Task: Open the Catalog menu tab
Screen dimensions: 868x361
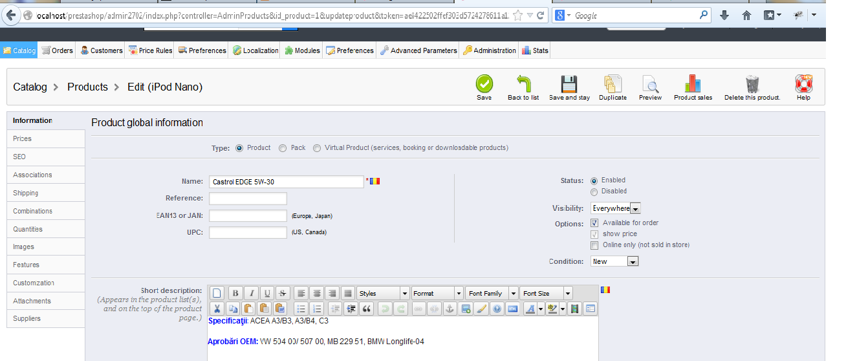Action: point(19,50)
